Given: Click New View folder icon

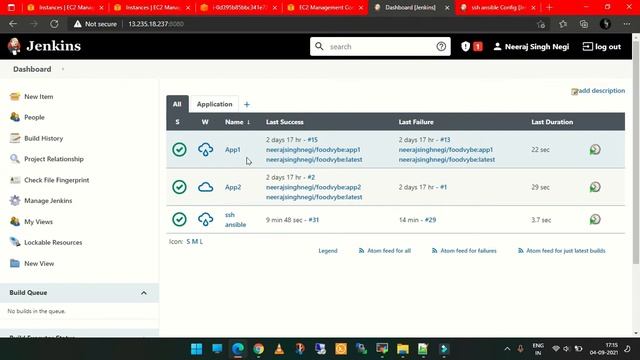Looking at the screenshot, I should tap(15, 263).
